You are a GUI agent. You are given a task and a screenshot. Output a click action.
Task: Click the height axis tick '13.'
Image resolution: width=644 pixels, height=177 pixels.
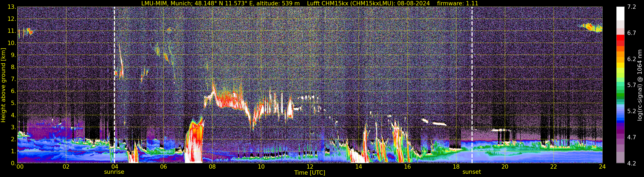(x=12, y=7)
